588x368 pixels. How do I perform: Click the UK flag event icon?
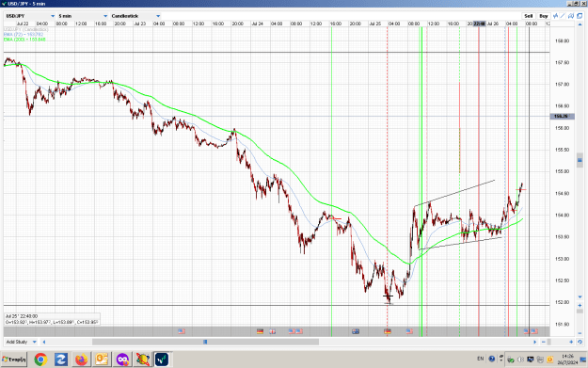(273, 331)
